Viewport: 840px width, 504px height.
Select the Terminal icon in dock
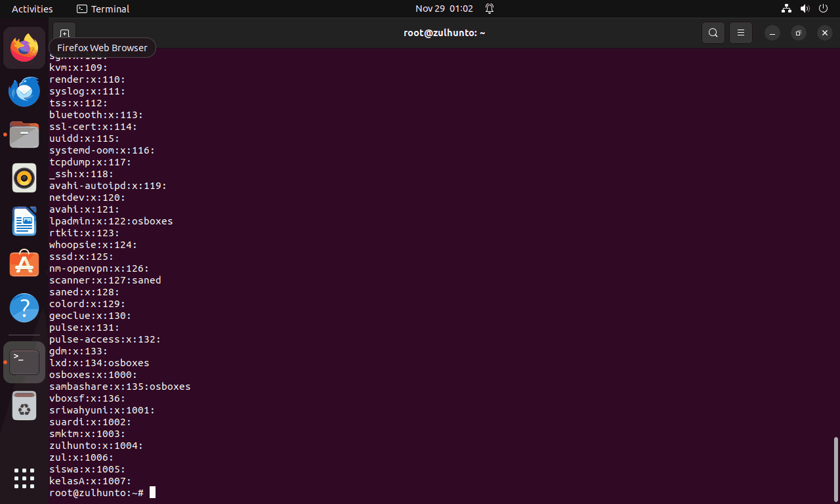tap(24, 362)
